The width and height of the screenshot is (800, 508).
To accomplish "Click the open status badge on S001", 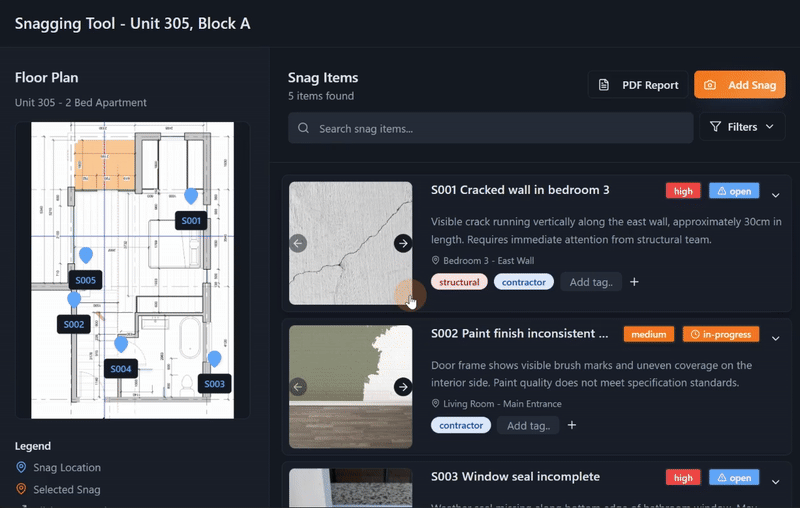I will click(x=734, y=191).
